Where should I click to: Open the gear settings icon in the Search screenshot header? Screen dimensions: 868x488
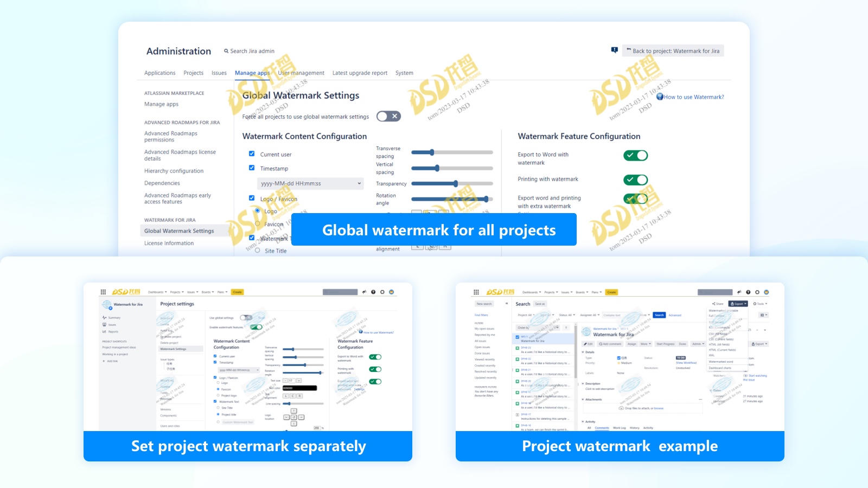[x=757, y=292]
